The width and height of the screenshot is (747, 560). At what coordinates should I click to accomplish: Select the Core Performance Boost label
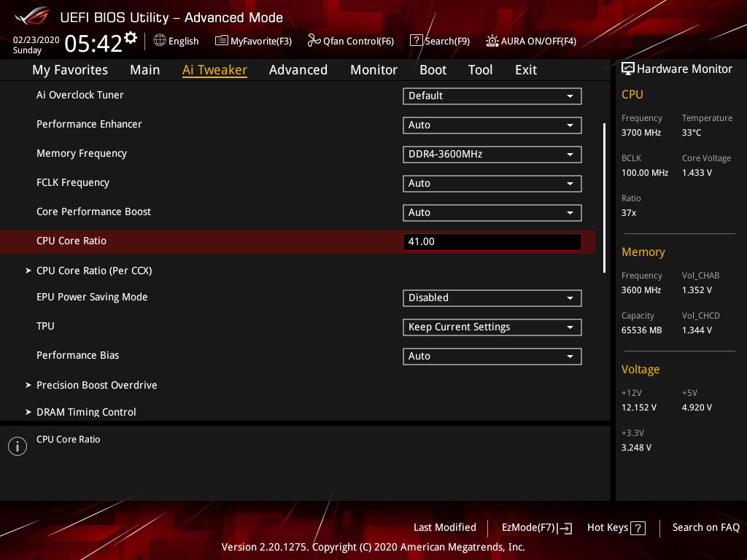pyautogui.click(x=93, y=211)
